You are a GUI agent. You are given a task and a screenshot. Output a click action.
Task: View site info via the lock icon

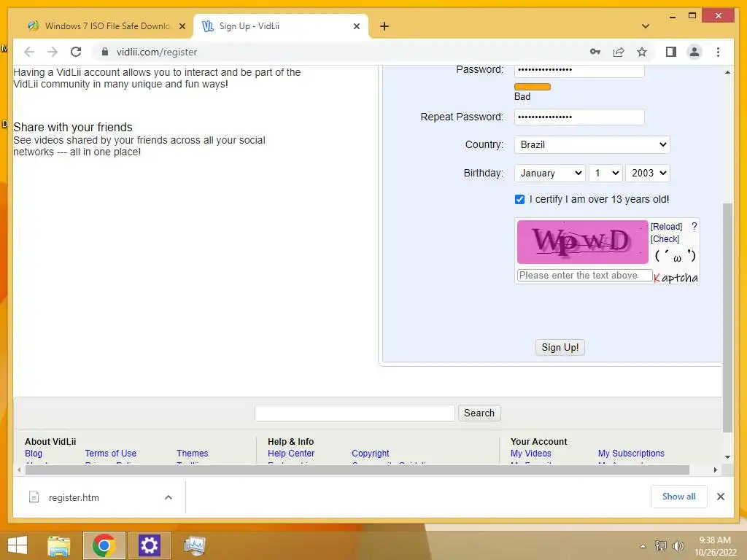[105, 52]
